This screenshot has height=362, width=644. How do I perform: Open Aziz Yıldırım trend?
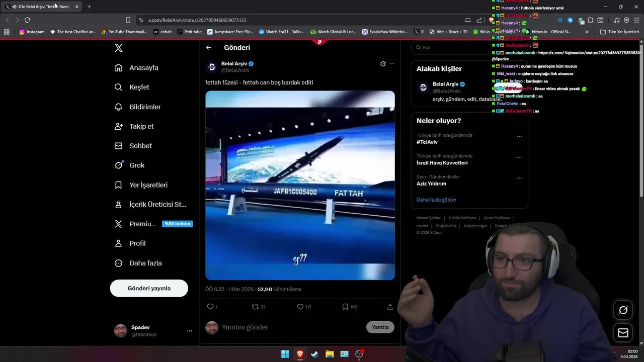(x=431, y=184)
